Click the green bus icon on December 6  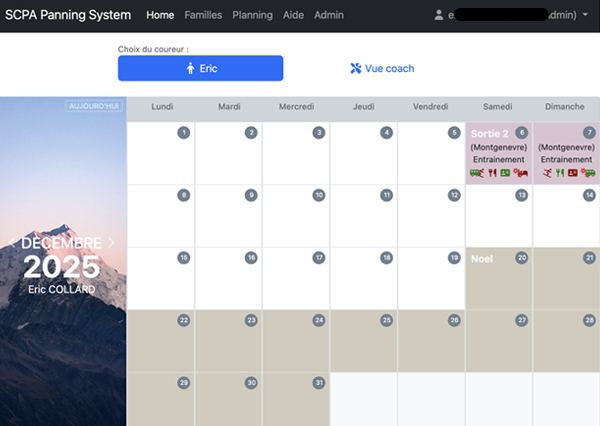[477, 173]
